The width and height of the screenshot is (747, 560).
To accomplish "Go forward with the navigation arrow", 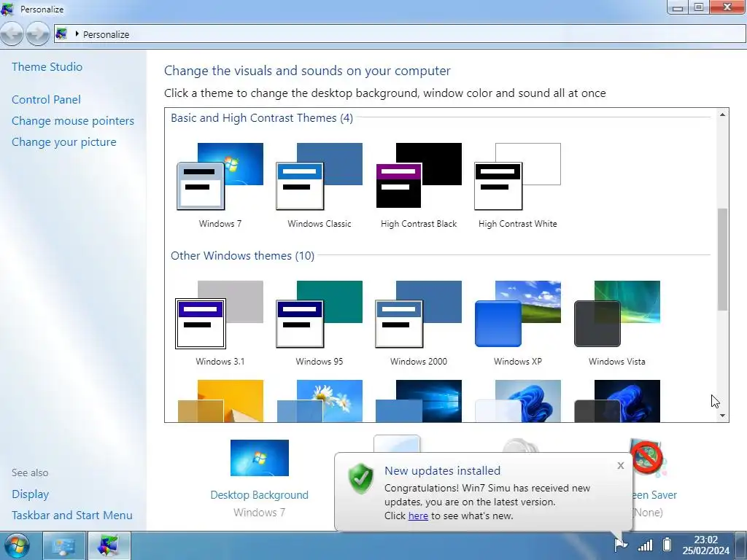I will click(x=38, y=34).
